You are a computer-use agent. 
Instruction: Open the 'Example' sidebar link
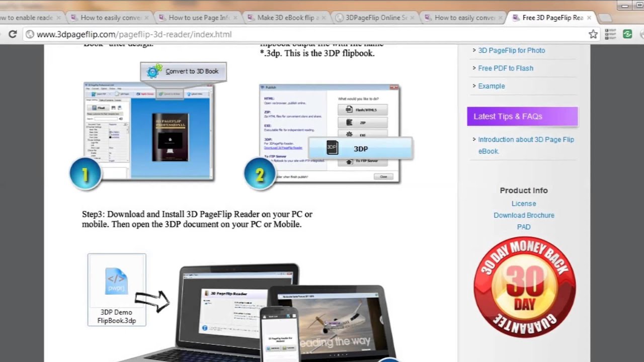click(492, 86)
